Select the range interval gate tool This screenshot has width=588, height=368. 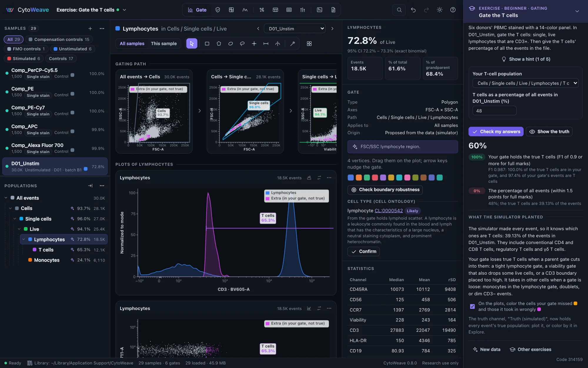click(x=266, y=44)
